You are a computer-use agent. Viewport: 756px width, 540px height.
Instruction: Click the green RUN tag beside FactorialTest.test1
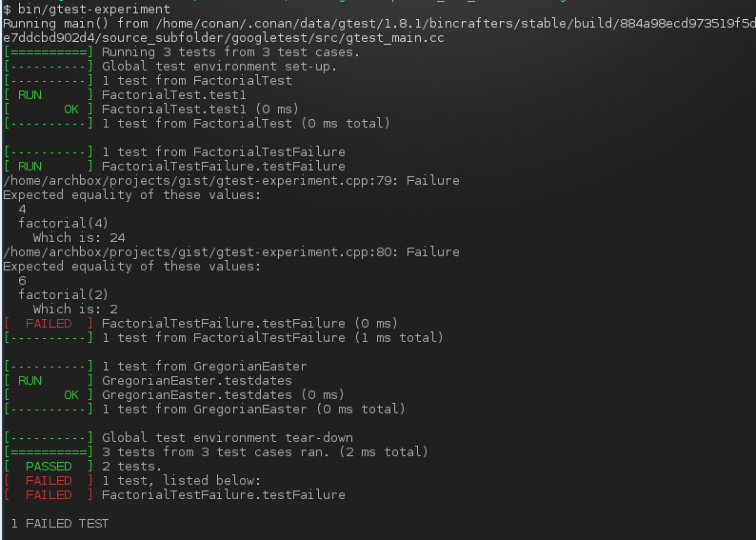pos(30,95)
